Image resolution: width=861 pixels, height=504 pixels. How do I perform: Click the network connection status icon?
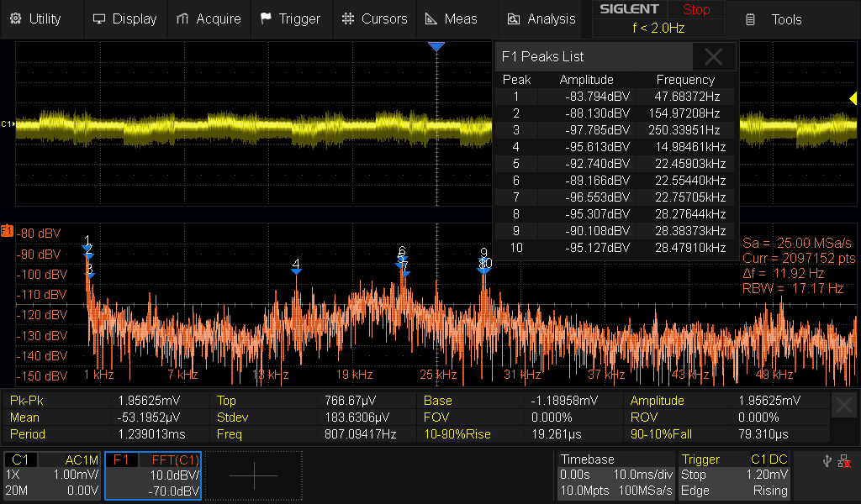(x=843, y=460)
